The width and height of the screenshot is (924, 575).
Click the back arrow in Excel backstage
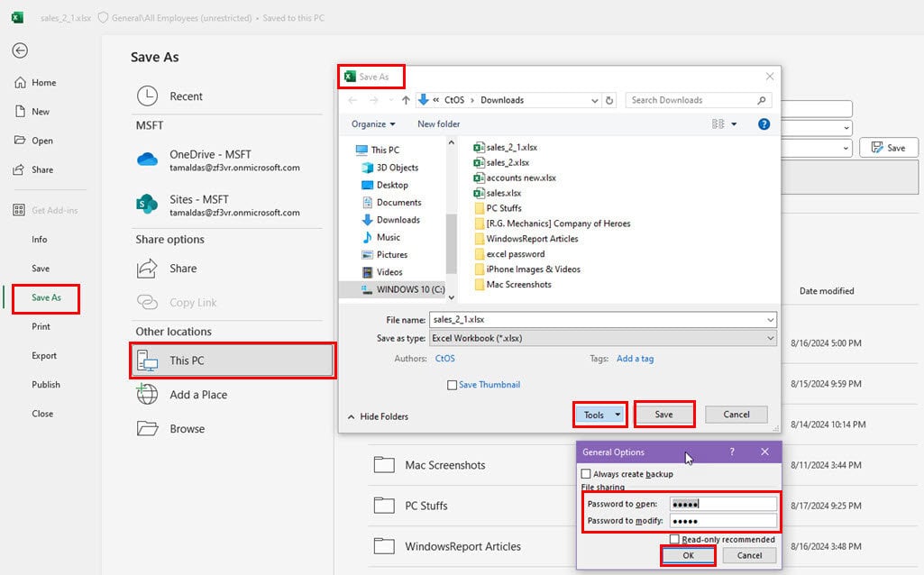[20, 50]
